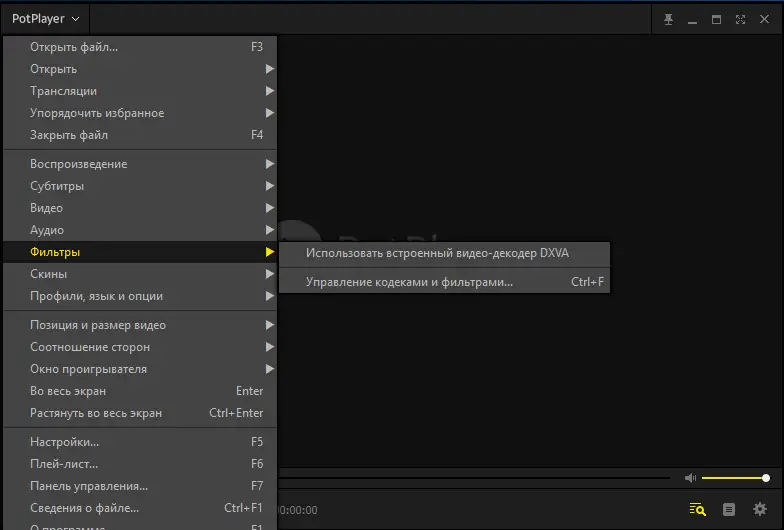Open the playlist panel icon
The image size is (784, 530).
pos(729,510)
